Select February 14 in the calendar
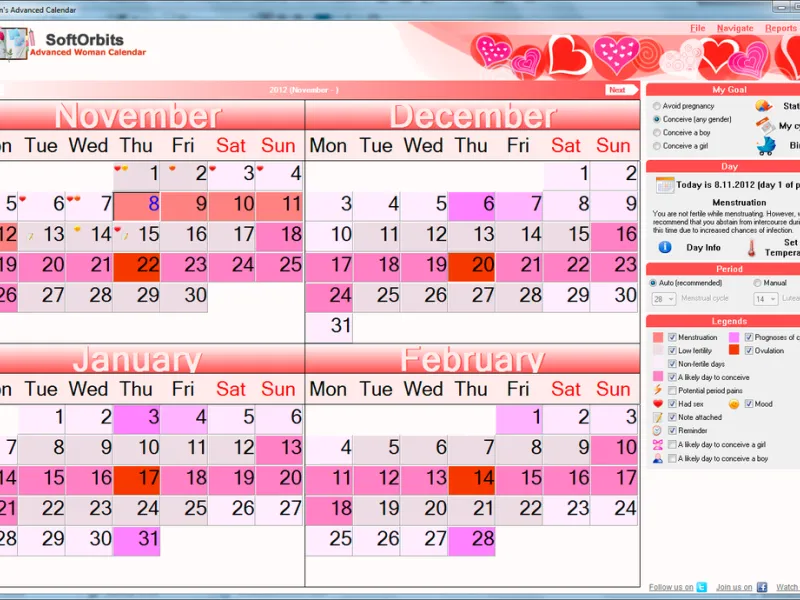Viewport: 800px width, 600px height. click(x=472, y=480)
